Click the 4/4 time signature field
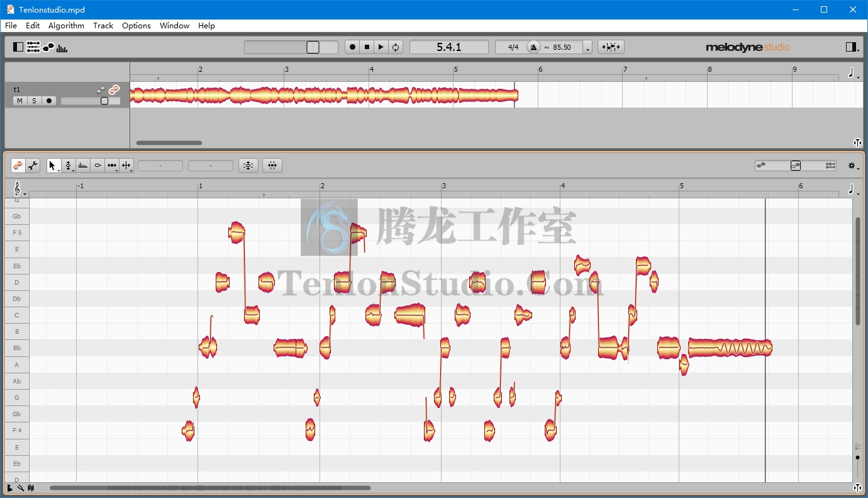 [513, 47]
